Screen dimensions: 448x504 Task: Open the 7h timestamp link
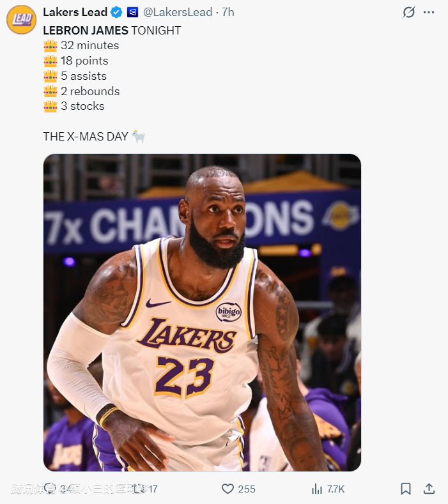228,12
